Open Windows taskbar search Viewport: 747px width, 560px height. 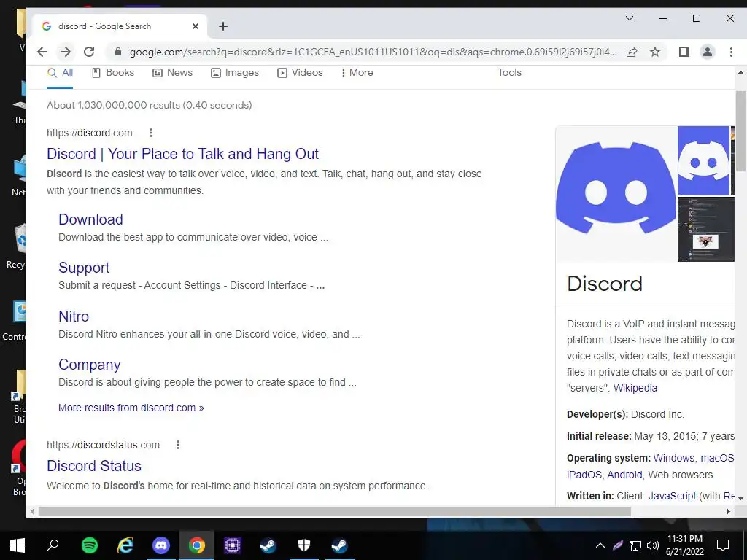(x=53, y=545)
